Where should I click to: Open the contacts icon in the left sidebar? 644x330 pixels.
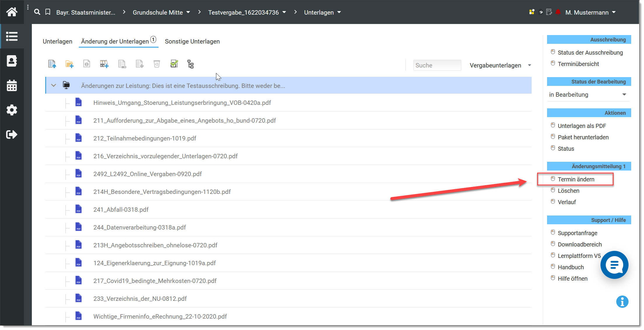[x=12, y=61]
